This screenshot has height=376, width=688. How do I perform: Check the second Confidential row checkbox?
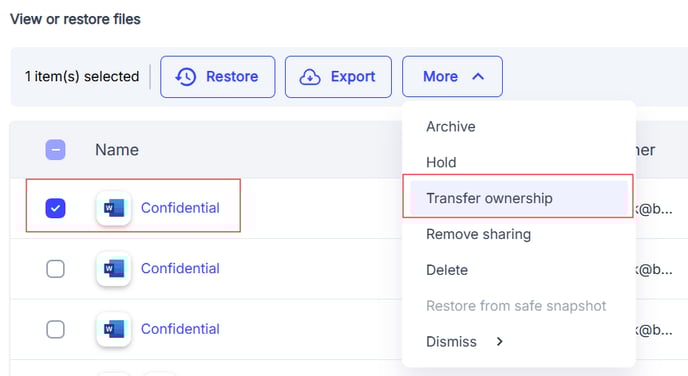pos(55,269)
